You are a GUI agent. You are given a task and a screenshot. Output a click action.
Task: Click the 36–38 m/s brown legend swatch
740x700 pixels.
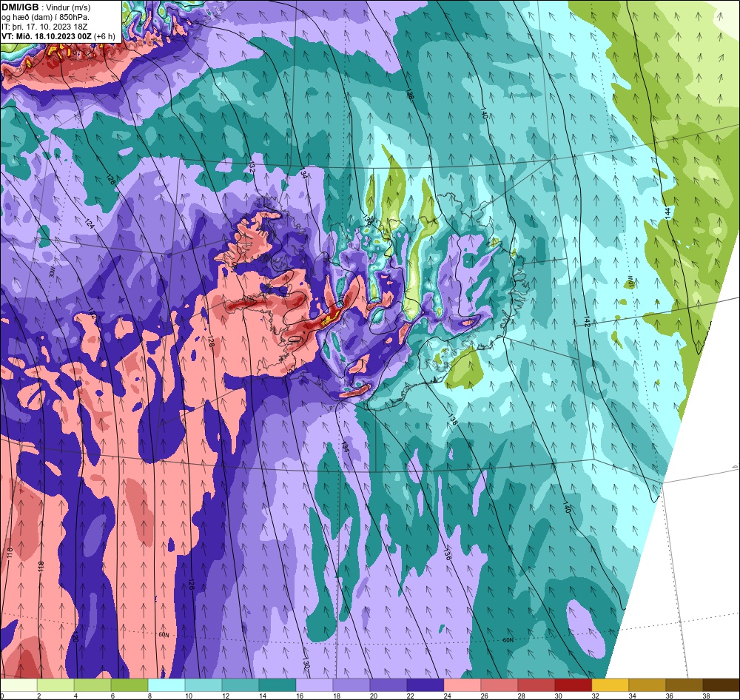tap(684, 685)
